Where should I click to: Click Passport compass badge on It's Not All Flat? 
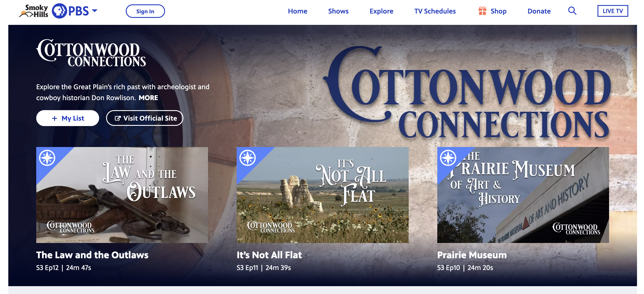click(x=248, y=158)
